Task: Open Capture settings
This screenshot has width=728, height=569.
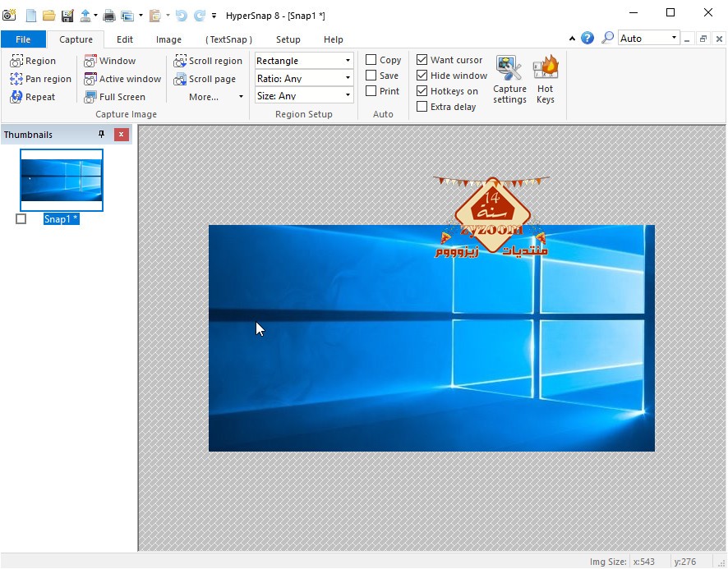Action: coord(509,80)
